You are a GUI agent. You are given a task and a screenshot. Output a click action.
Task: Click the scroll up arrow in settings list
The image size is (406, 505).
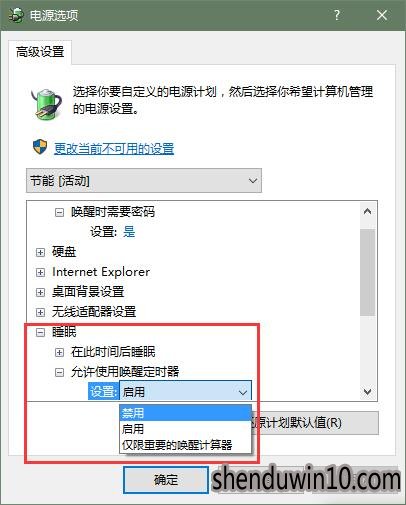point(367,211)
